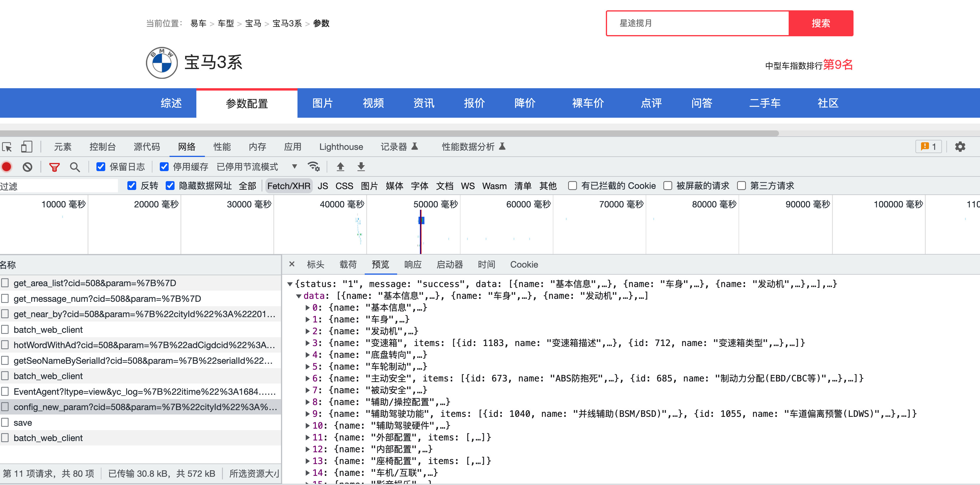
Task: Switch to the 性能 DevTools tab
Action: pos(222,147)
